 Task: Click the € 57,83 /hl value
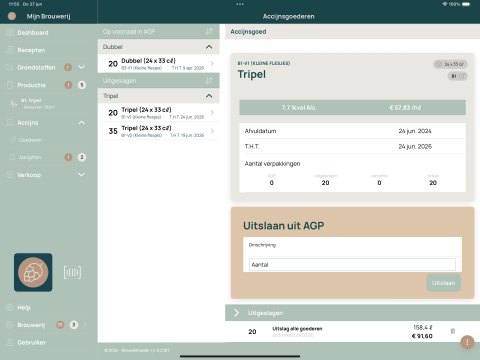click(405, 108)
